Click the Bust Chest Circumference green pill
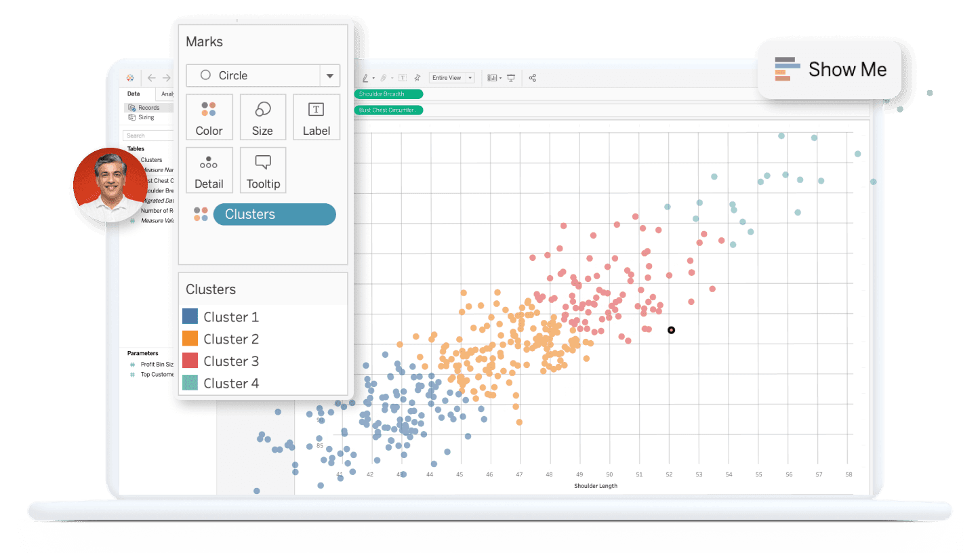 point(388,110)
